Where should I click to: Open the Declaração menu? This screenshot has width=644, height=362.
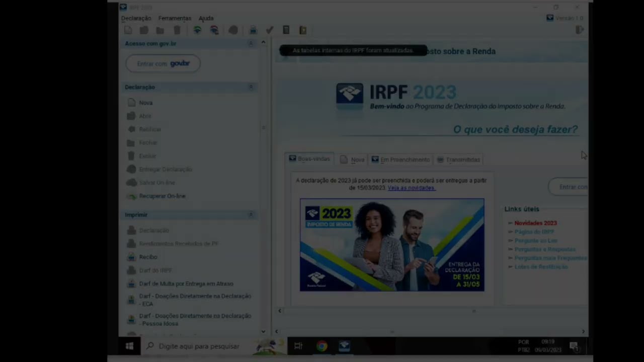(136, 18)
